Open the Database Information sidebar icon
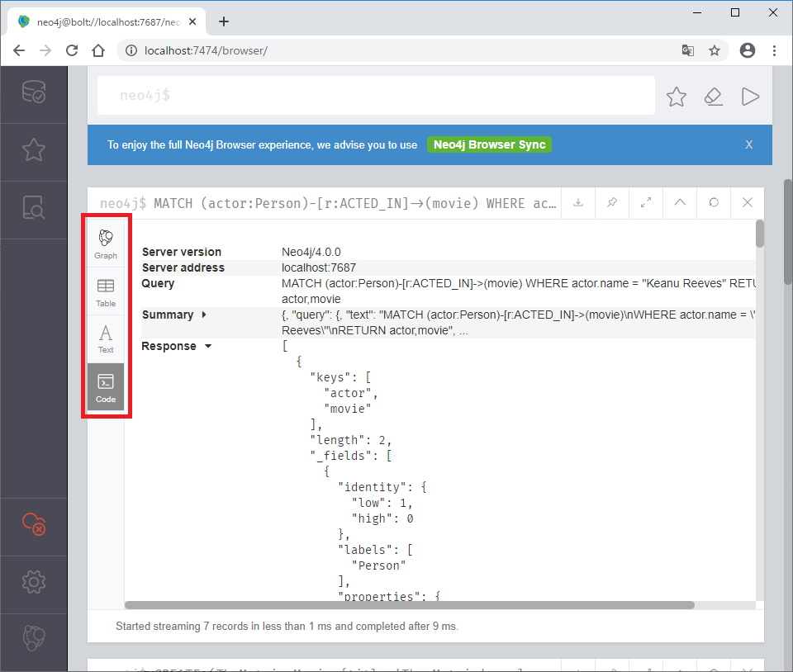The image size is (793, 672). coord(34,92)
